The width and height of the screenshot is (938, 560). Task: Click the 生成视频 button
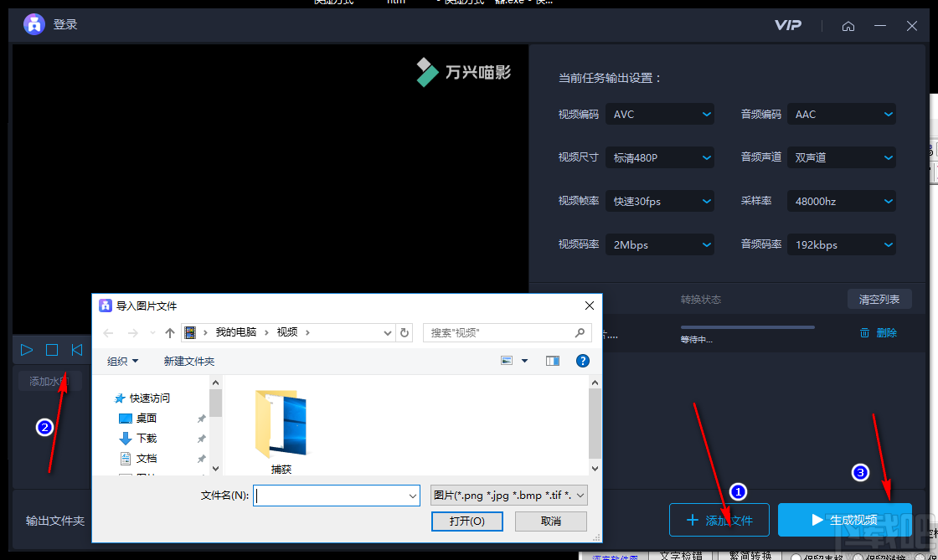point(844,519)
